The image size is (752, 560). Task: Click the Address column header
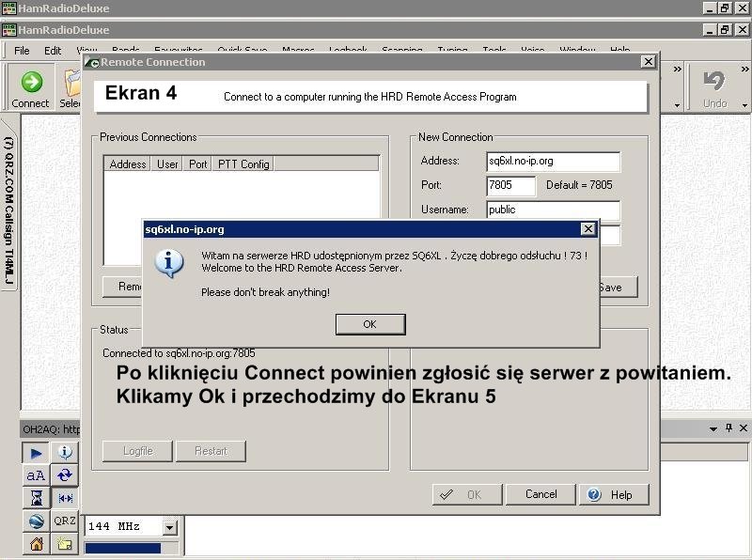[127, 164]
